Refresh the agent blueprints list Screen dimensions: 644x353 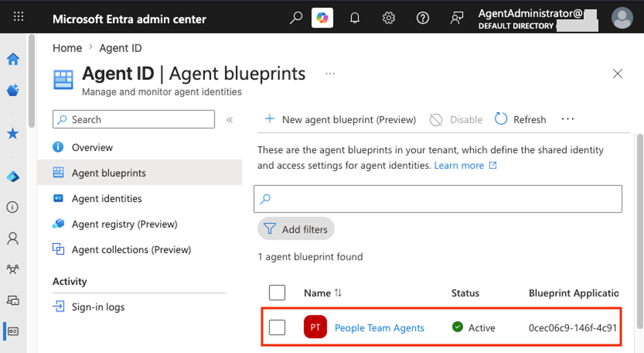coord(520,119)
